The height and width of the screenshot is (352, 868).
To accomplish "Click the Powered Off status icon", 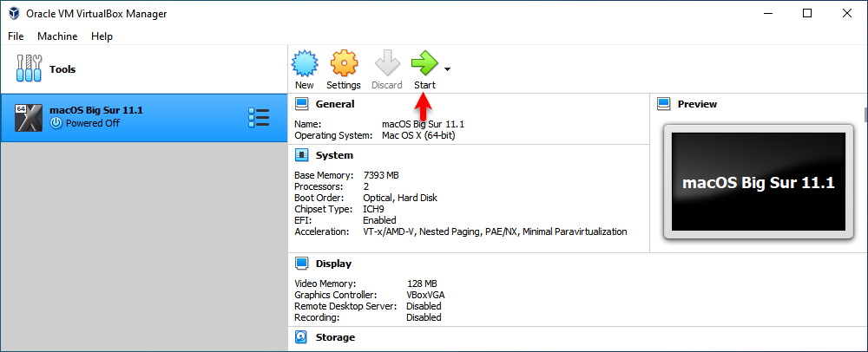I will pyautogui.click(x=56, y=123).
